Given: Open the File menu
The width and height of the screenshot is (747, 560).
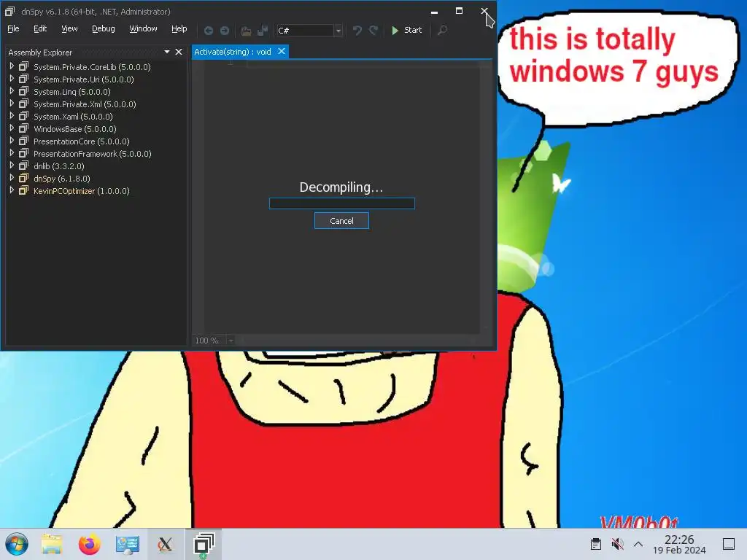Looking at the screenshot, I should click(13, 28).
